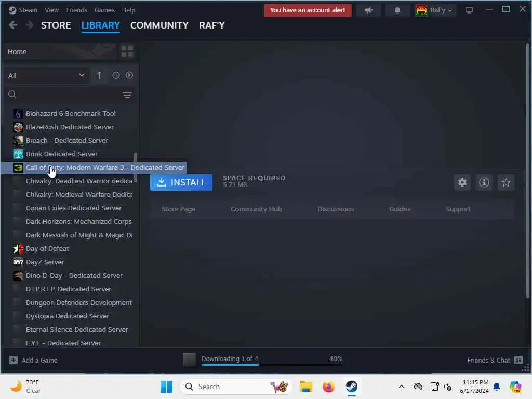
Task: Click Biohazard 6 Benchmark Tool icon
Action: [x=18, y=114]
